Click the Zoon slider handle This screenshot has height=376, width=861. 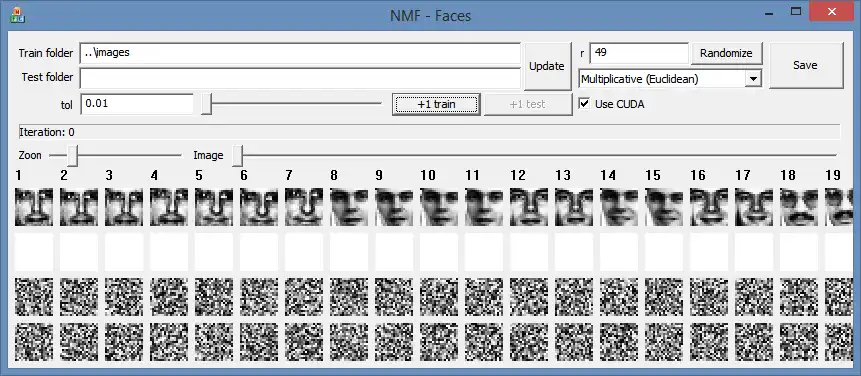coord(72,155)
